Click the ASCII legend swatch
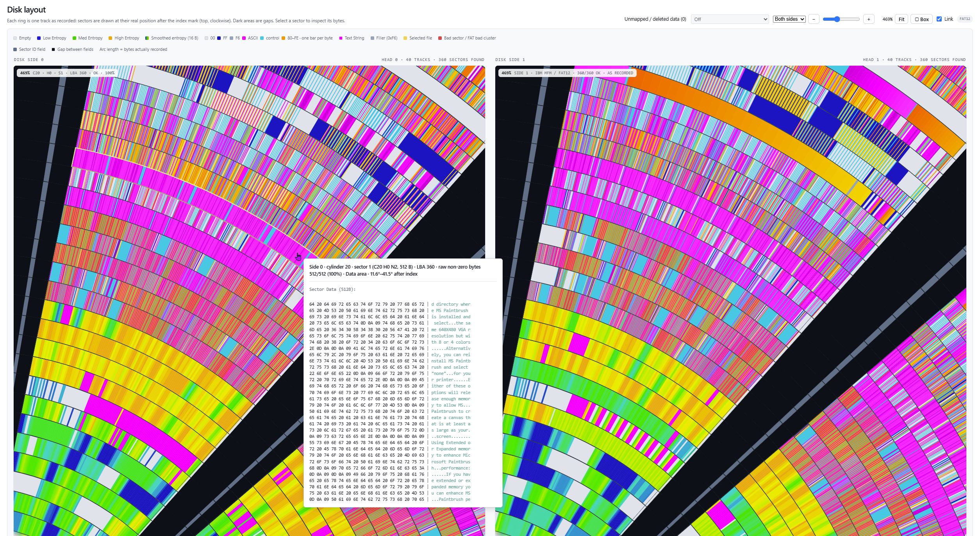The width and height of the screenshot is (980, 536). (x=244, y=38)
